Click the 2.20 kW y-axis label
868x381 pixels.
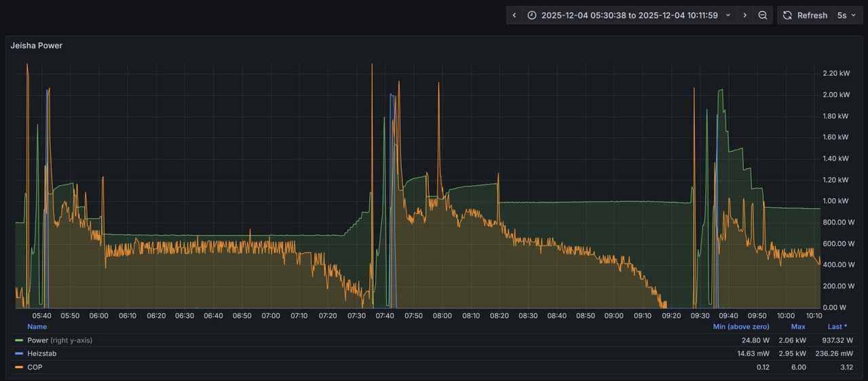click(x=835, y=73)
